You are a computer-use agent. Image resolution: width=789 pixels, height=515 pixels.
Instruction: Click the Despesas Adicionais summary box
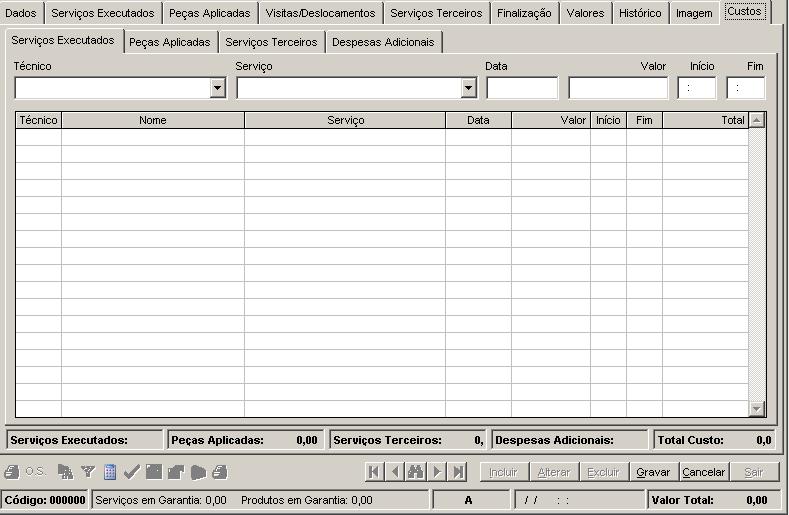coord(569,440)
